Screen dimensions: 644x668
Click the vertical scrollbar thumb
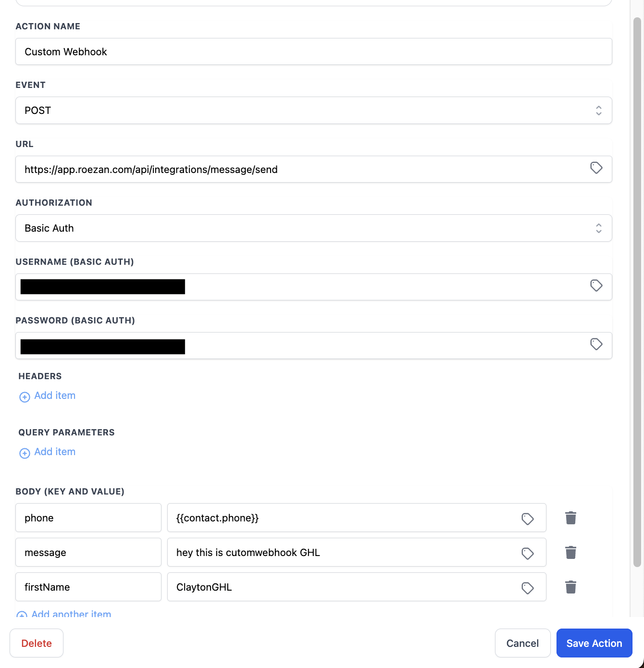point(637,288)
